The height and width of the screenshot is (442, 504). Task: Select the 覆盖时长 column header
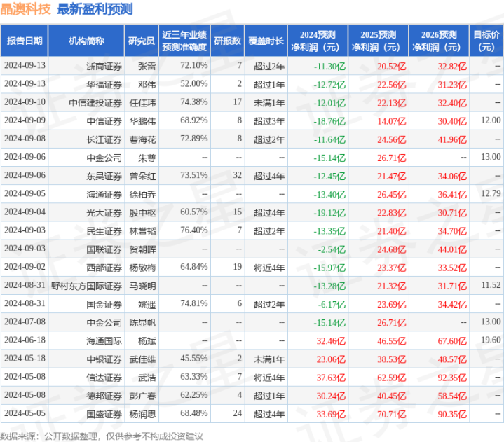266,41
